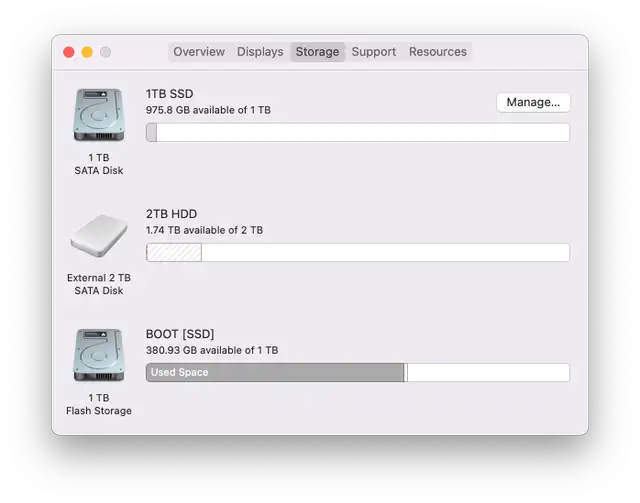Click the 1TB SSD internal drive icon
The width and height of the screenshot is (640, 503).
[99, 115]
